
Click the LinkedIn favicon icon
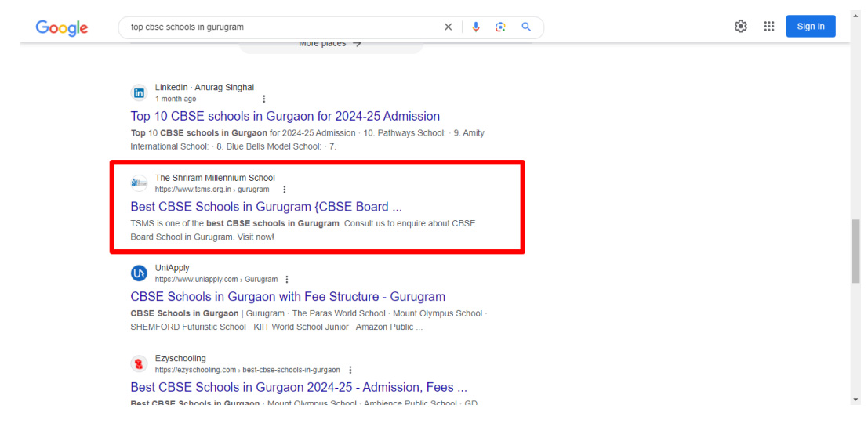[x=139, y=92]
